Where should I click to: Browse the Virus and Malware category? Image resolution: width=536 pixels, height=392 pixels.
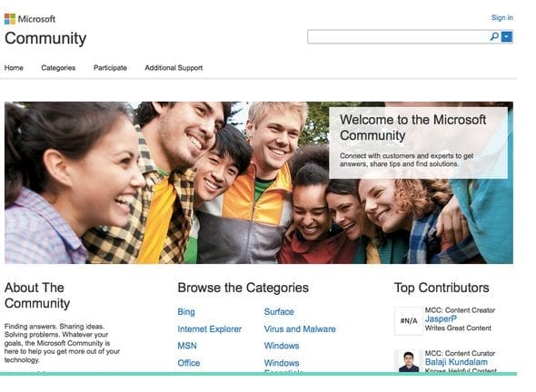click(300, 328)
